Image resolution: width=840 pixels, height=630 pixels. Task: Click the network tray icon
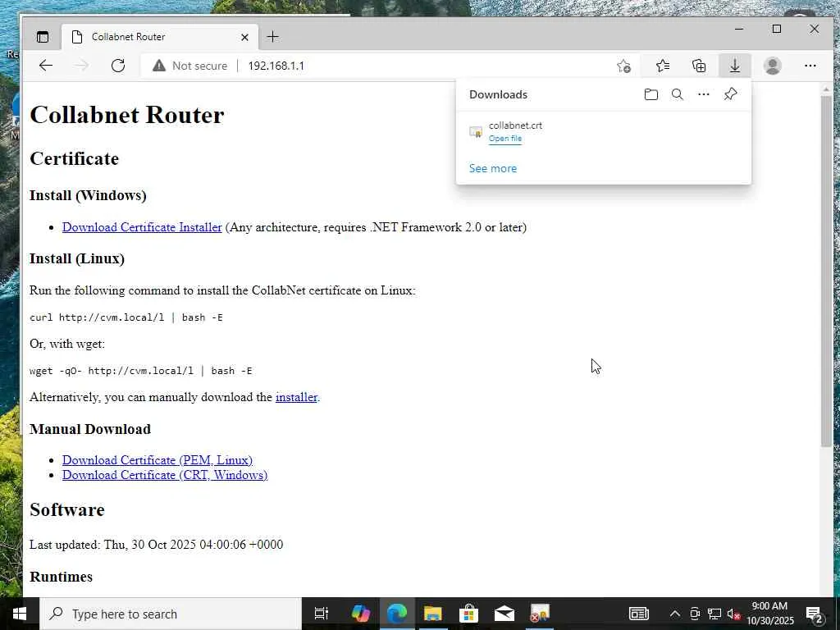click(x=714, y=614)
